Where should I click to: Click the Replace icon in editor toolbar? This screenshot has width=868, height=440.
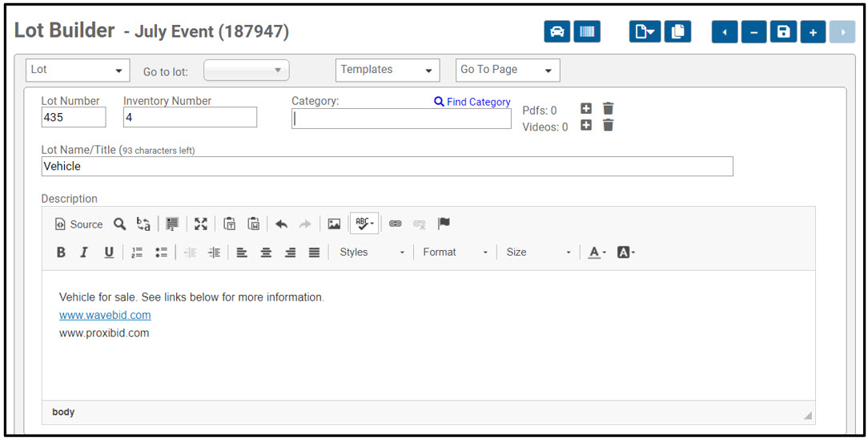coord(143,224)
